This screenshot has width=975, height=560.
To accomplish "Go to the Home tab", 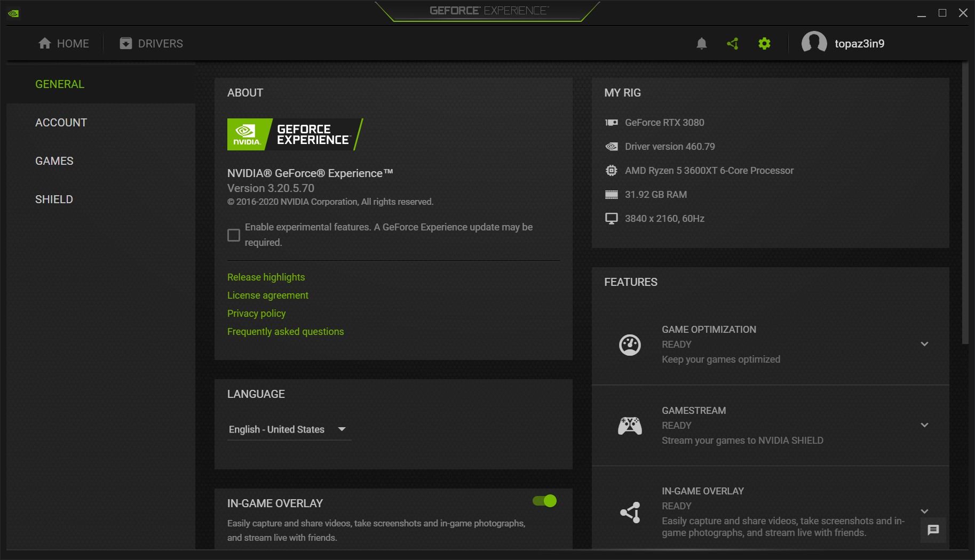I will point(64,44).
